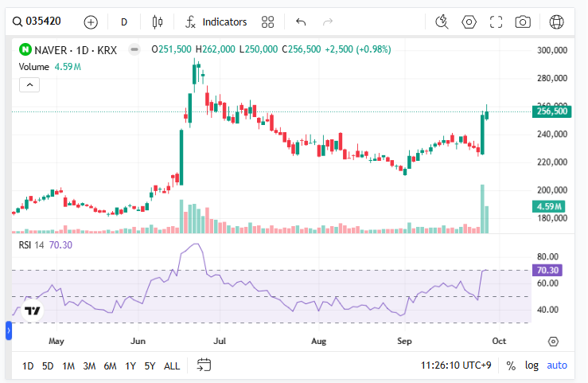Open the Indicators menu
The image size is (588, 383).
(216, 22)
